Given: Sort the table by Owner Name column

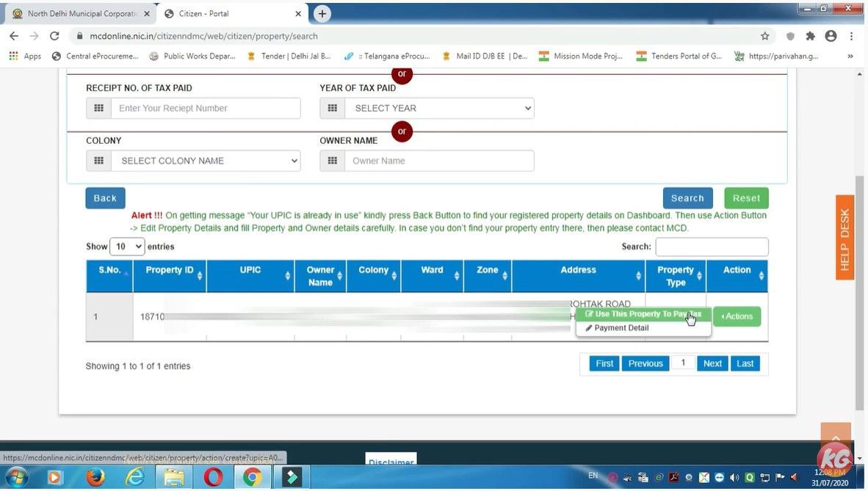Looking at the screenshot, I should (x=320, y=275).
